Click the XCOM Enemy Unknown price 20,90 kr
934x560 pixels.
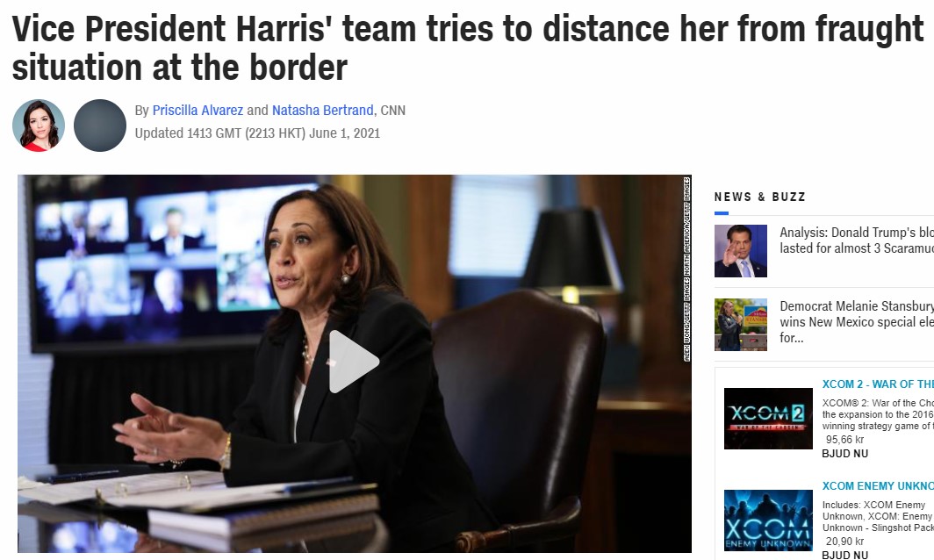point(844,542)
